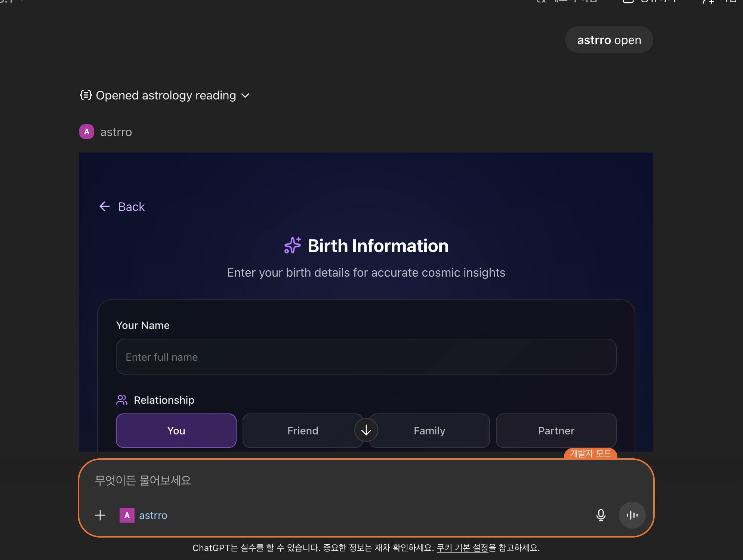Click the astrro open message bubble
This screenshot has width=743, height=560.
(x=609, y=40)
